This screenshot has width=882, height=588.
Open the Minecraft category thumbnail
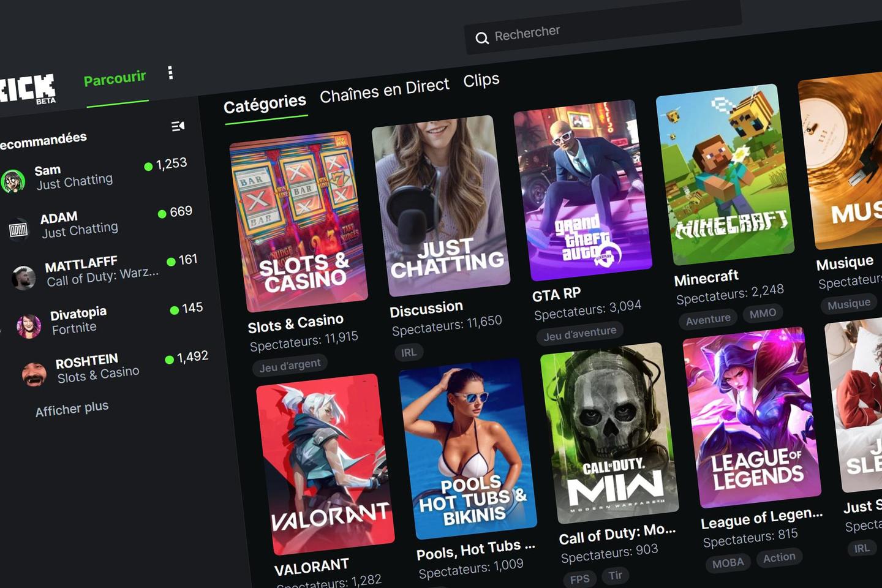(x=725, y=175)
